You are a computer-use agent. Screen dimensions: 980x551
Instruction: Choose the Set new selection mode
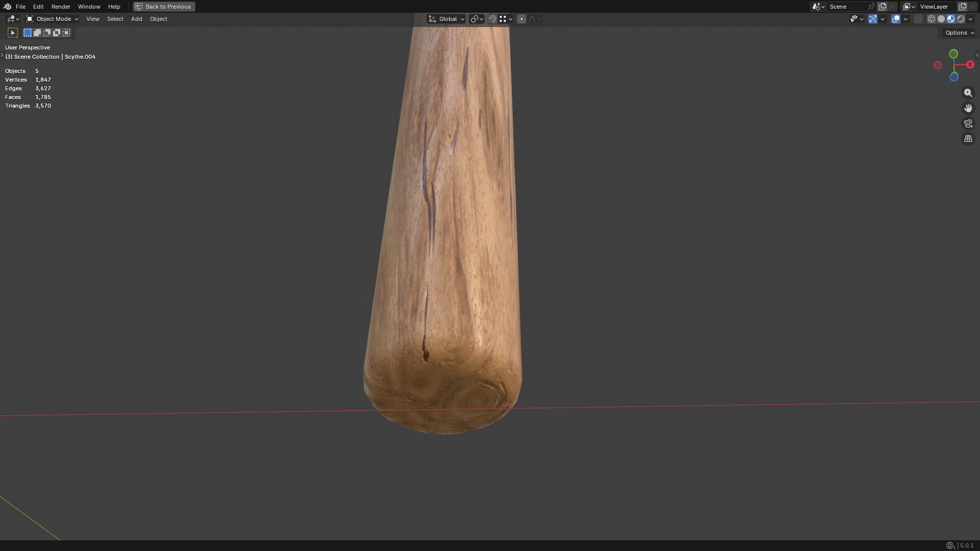(x=28, y=33)
